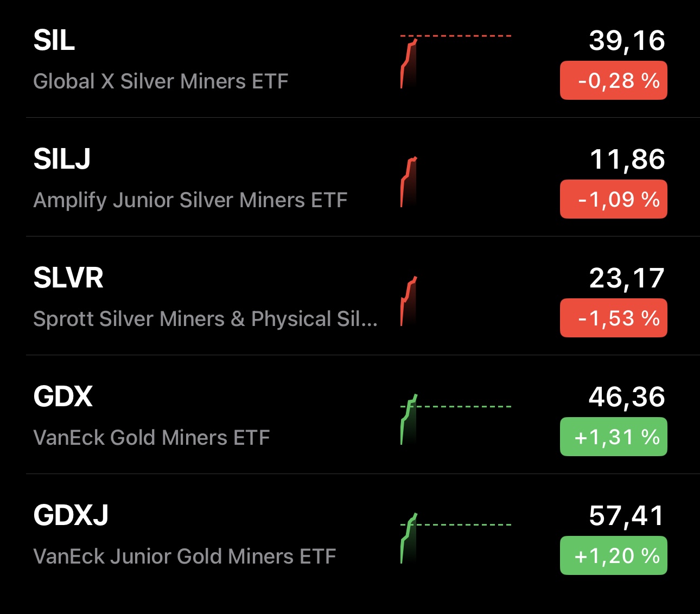Toggle the GDXJ +1,20 % change badge

[613, 556]
